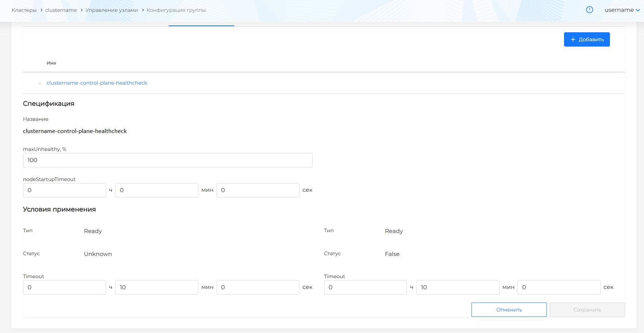Edit False status Timeout hours field
Image resolution: width=644 pixels, height=333 pixels.
point(365,287)
